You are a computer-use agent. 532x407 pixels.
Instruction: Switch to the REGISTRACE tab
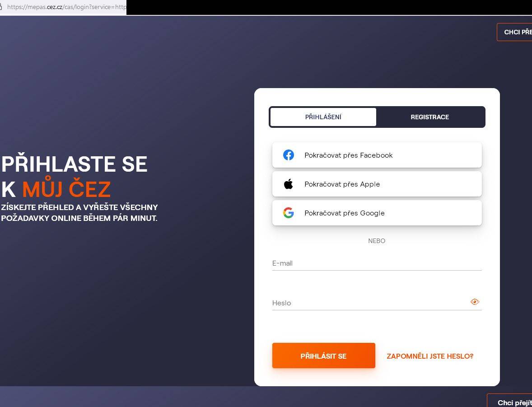tap(430, 117)
